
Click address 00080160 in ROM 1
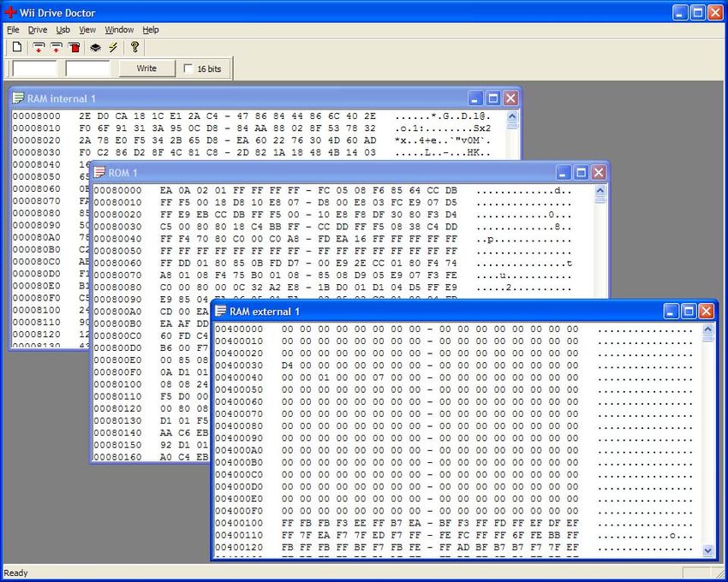click(117, 457)
